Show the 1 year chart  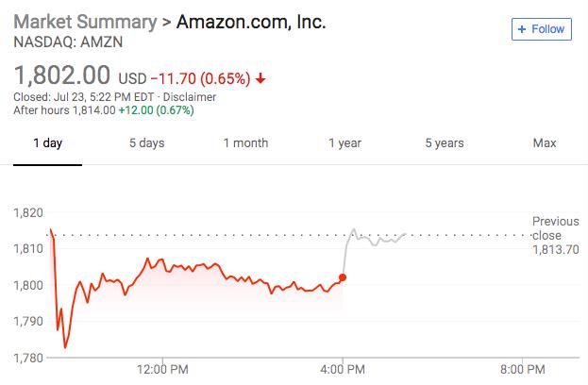[344, 143]
